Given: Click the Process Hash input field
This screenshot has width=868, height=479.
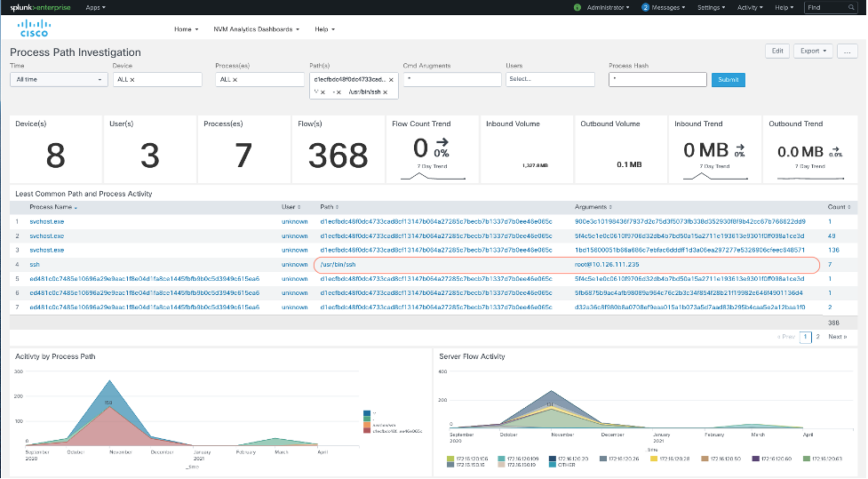Looking at the screenshot, I should (x=657, y=80).
